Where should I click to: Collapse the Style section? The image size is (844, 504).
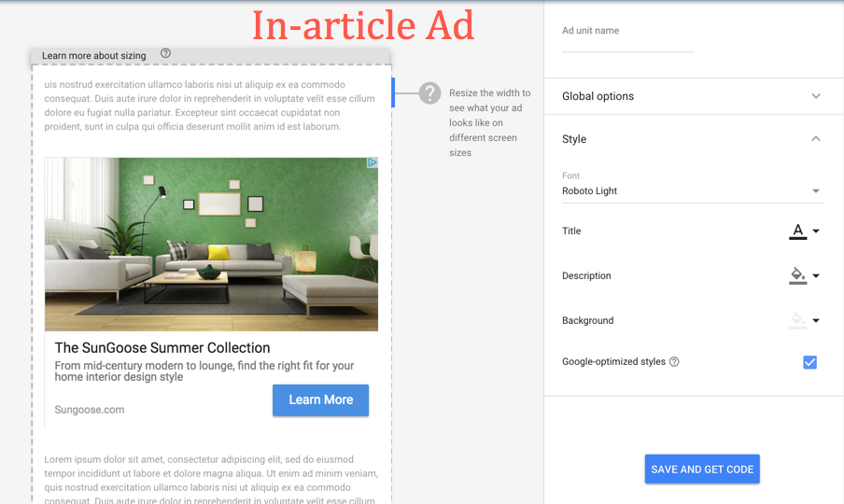pyautogui.click(x=815, y=139)
